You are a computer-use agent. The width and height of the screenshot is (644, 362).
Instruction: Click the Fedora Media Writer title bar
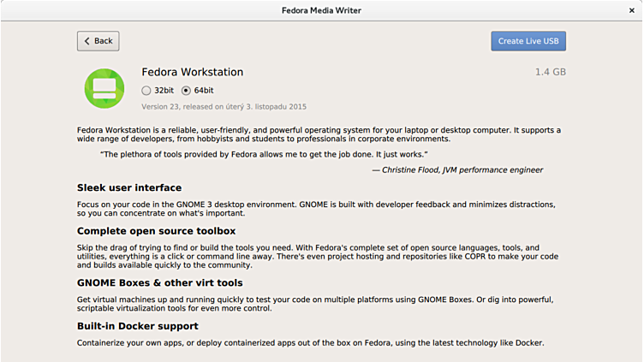(321, 10)
